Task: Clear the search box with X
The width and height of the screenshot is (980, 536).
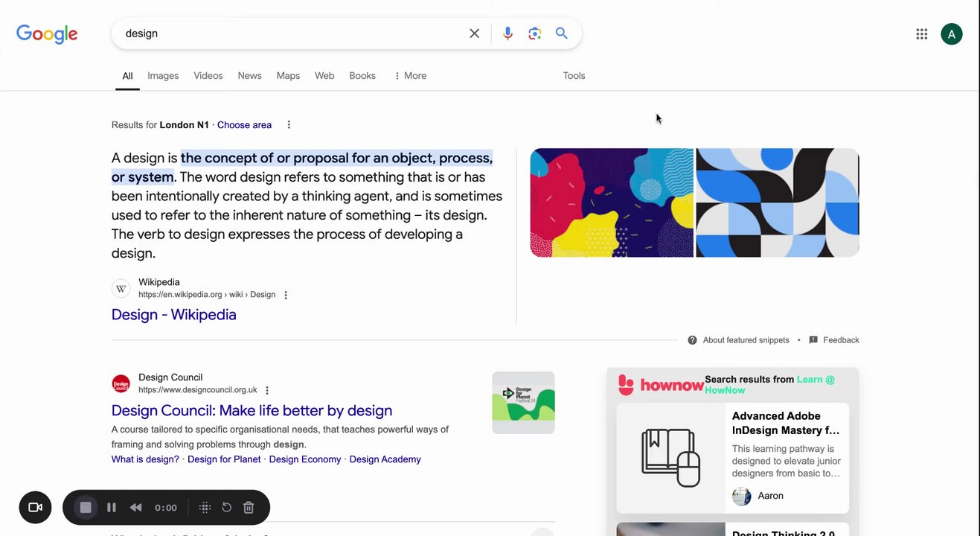Action: click(474, 33)
